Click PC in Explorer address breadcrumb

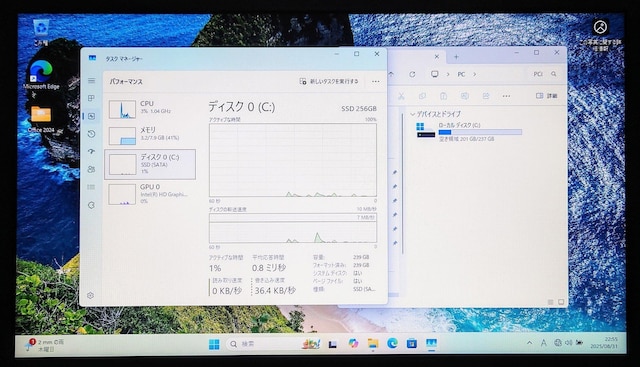(461, 74)
